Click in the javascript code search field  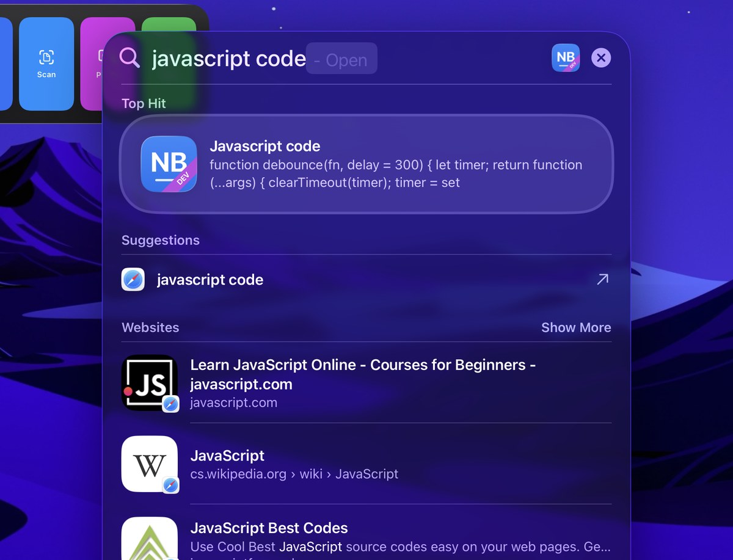coord(342,59)
